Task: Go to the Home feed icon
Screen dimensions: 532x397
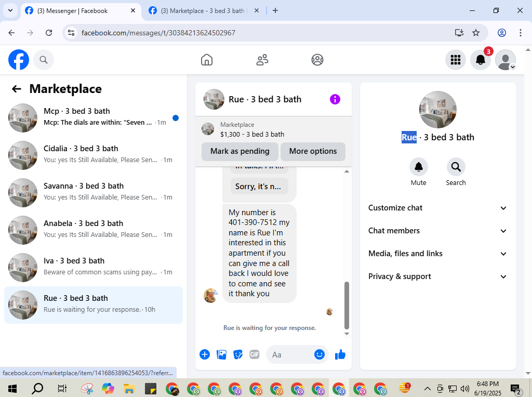Action: click(207, 60)
